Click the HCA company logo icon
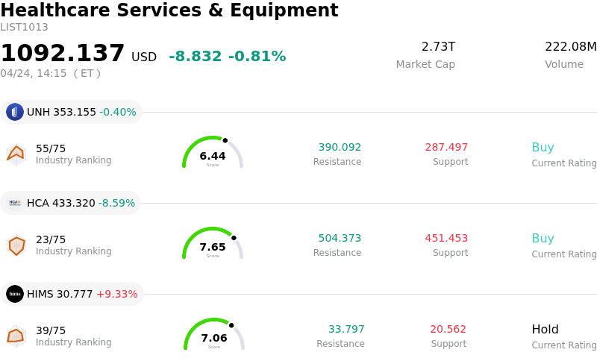This screenshot has width=597, height=364. click(15, 203)
